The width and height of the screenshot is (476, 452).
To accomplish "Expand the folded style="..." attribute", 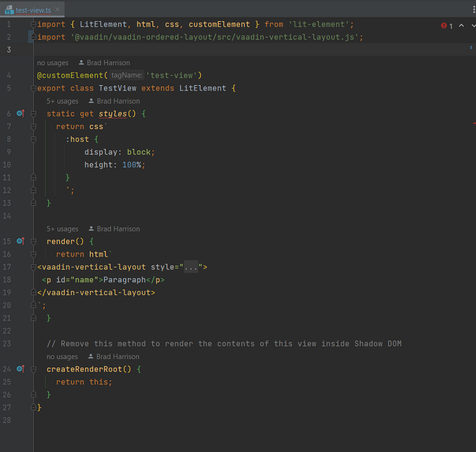I will point(191,267).
